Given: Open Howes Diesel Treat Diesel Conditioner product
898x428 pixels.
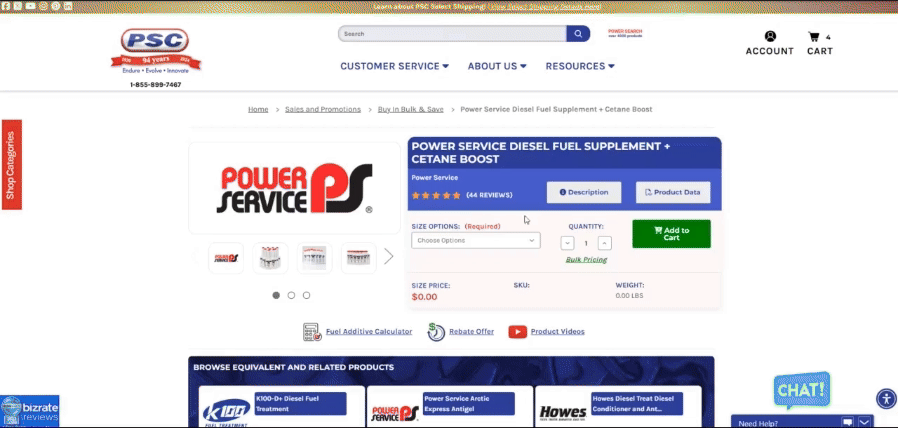Looking at the screenshot, I should (x=637, y=403).
